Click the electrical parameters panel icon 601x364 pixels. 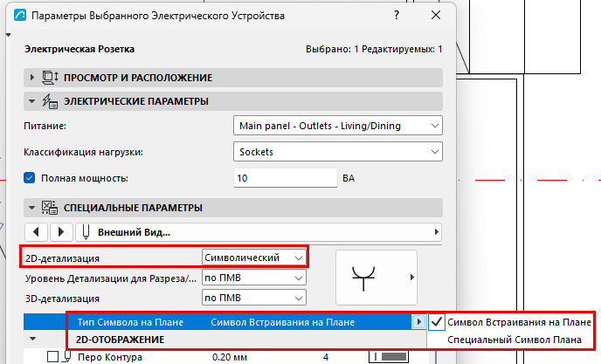coord(50,101)
